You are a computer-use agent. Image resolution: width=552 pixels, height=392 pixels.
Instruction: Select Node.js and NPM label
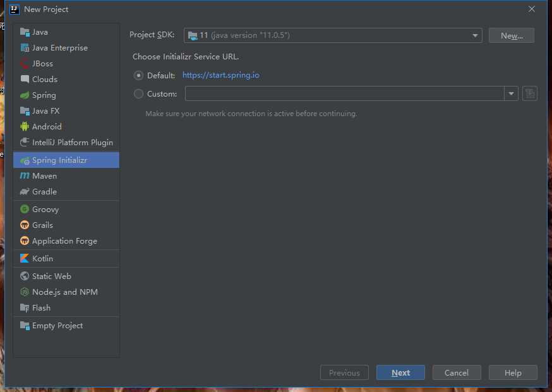click(x=65, y=292)
